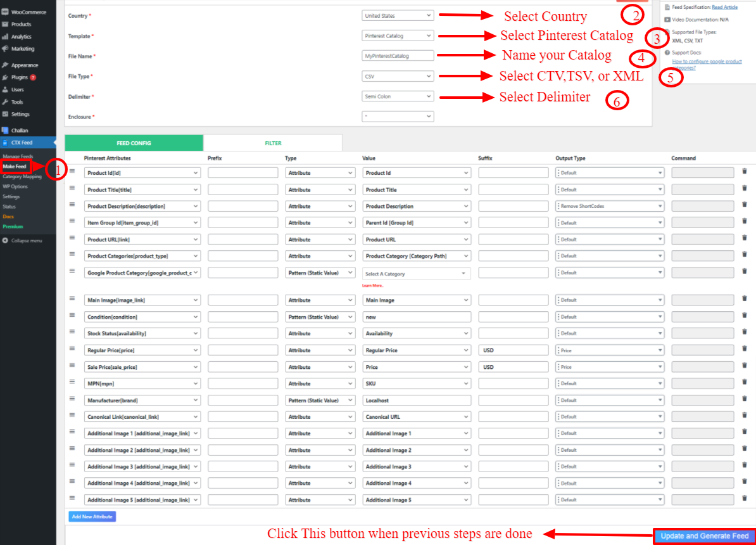The image size is (756, 545).
Task: Delete the Product URL attribute row
Action: point(745,238)
